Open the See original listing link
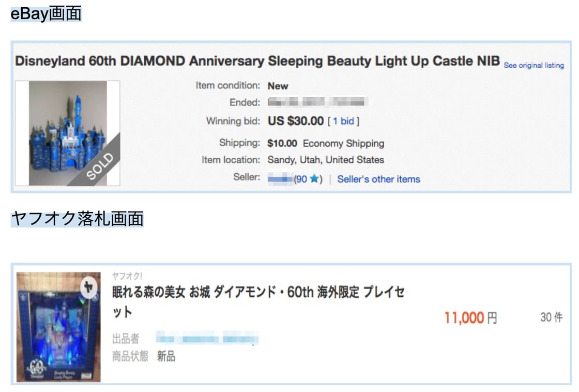Viewport: 579px width, 392px height. click(534, 66)
